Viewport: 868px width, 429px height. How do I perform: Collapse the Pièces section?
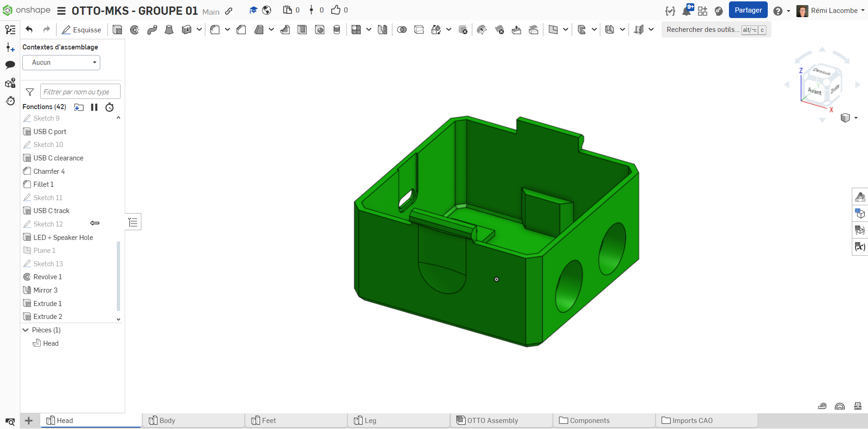point(26,330)
